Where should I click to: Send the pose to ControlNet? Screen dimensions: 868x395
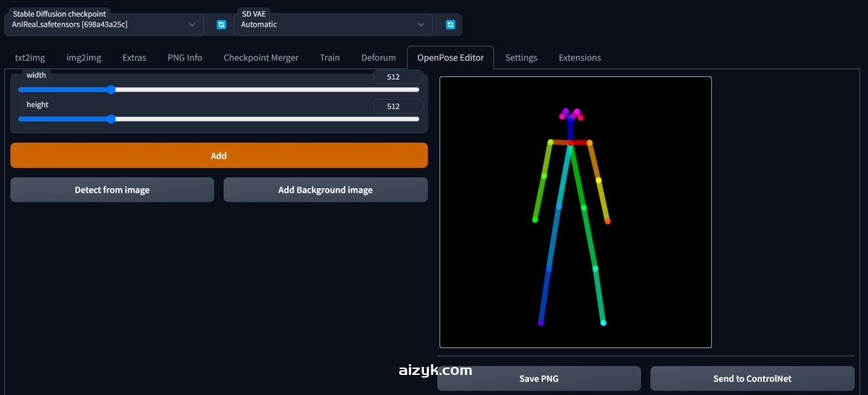(752, 378)
